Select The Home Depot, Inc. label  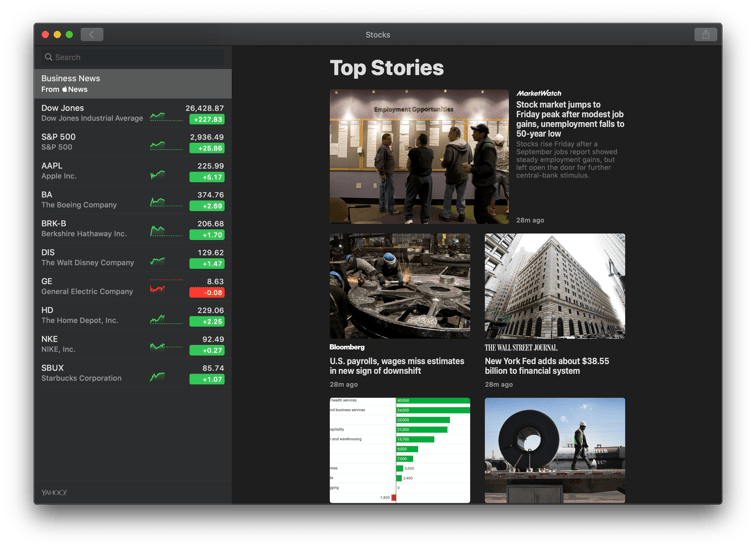[x=80, y=321]
